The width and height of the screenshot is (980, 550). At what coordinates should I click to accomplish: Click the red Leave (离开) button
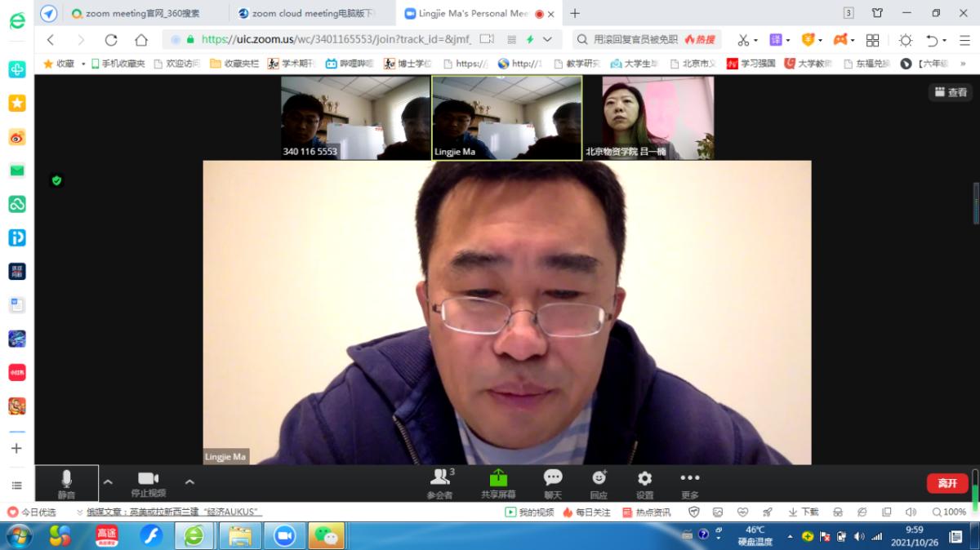pos(947,483)
